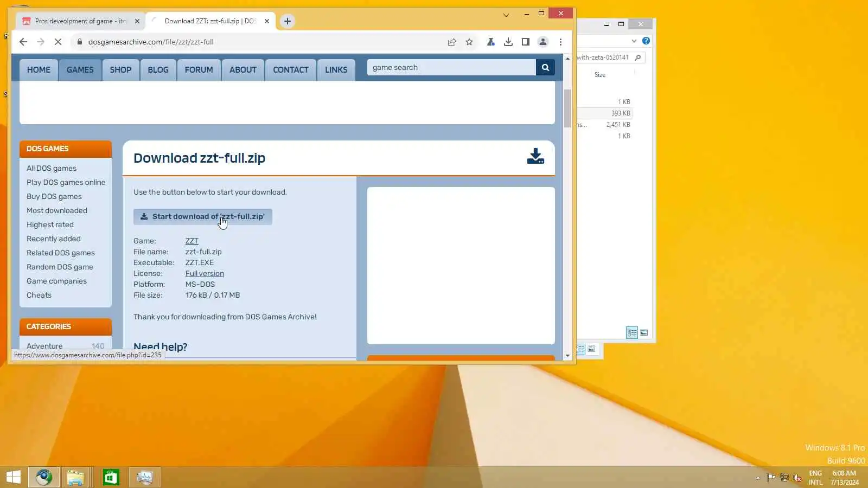Launch the Windows Store from the taskbar
868x488 pixels.
coord(111,477)
